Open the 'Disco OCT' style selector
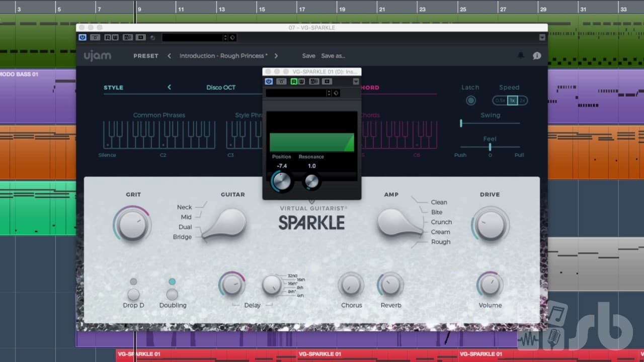Image resolution: width=644 pixels, height=362 pixels. click(221, 87)
